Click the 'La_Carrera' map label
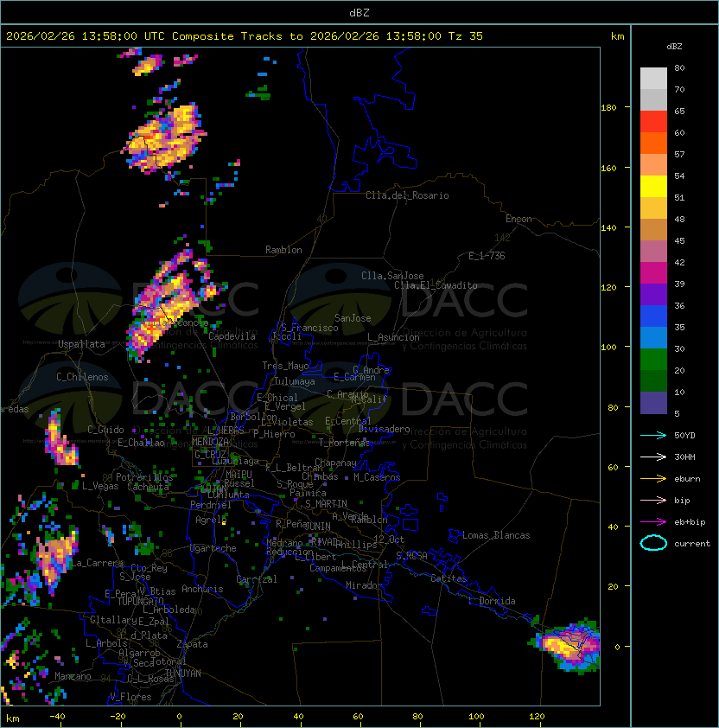 click(x=97, y=563)
